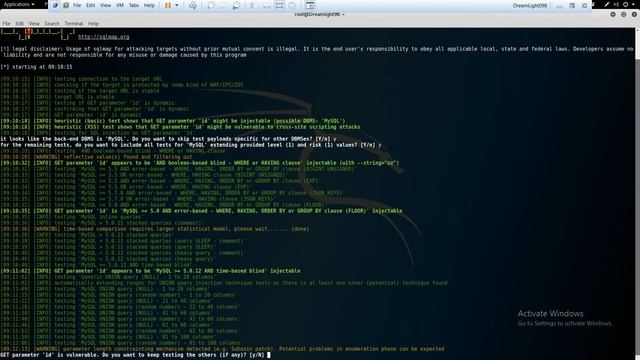Click the pen icon in the Kali top panel
640x360 pixels.
pos(607,4)
